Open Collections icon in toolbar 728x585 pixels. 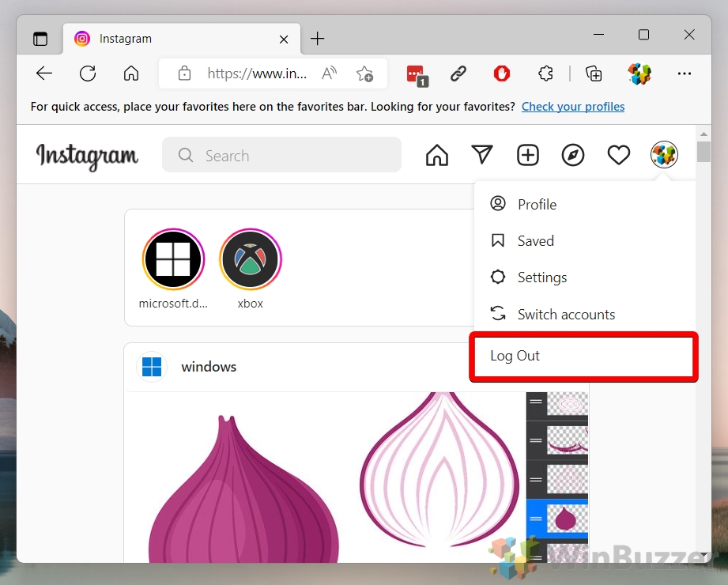[x=594, y=74]
